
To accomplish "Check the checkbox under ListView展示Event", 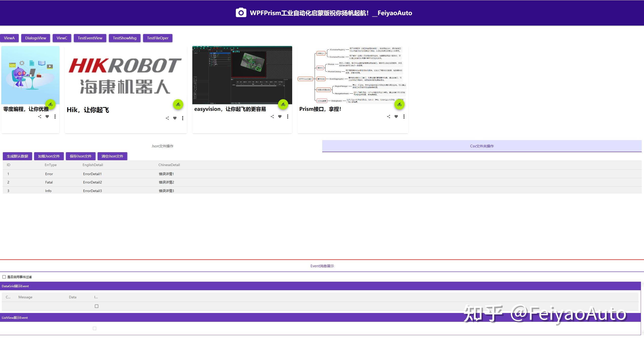I will point(95,328).
